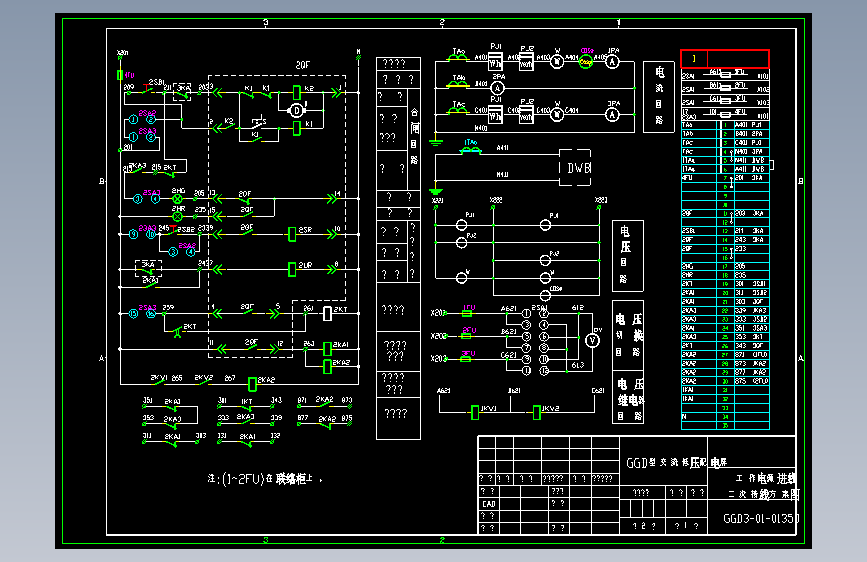Screen dimensions: 867x562
Task: Select the magenta 4FU fuse label
Action: (x=129, y=75)
